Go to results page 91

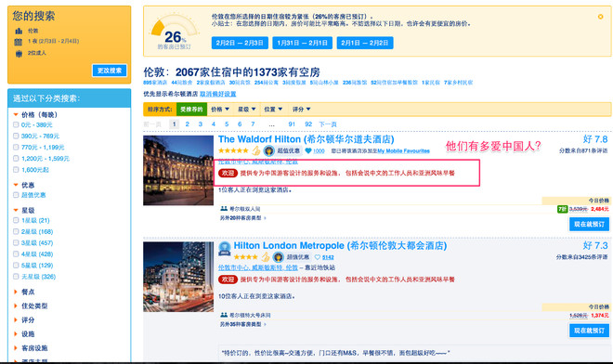click(292, 123)
